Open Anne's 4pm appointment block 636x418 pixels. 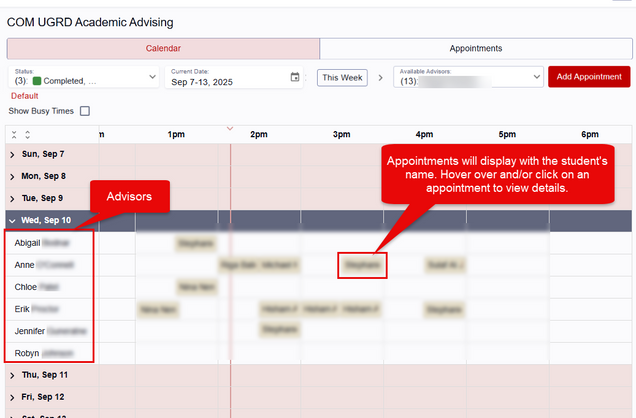point(445,265)
